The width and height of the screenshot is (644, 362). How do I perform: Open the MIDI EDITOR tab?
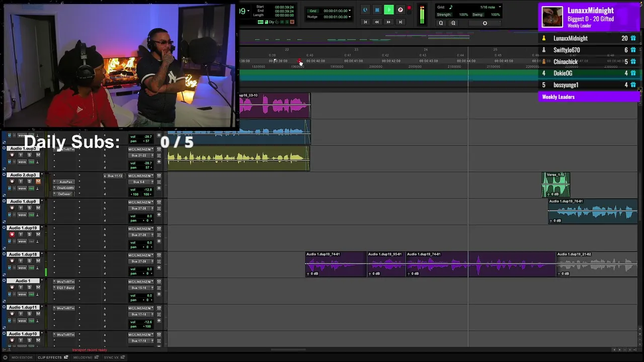click(x=22, y=357)
